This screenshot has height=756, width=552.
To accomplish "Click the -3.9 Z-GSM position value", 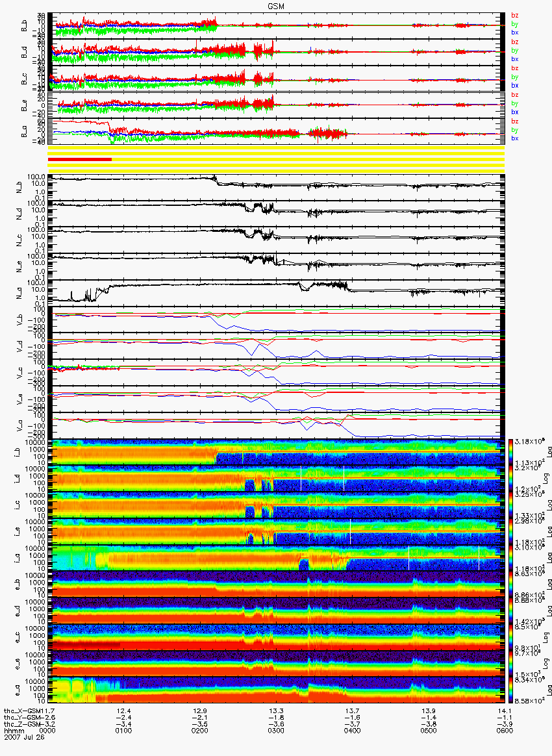I will (505, 724).
